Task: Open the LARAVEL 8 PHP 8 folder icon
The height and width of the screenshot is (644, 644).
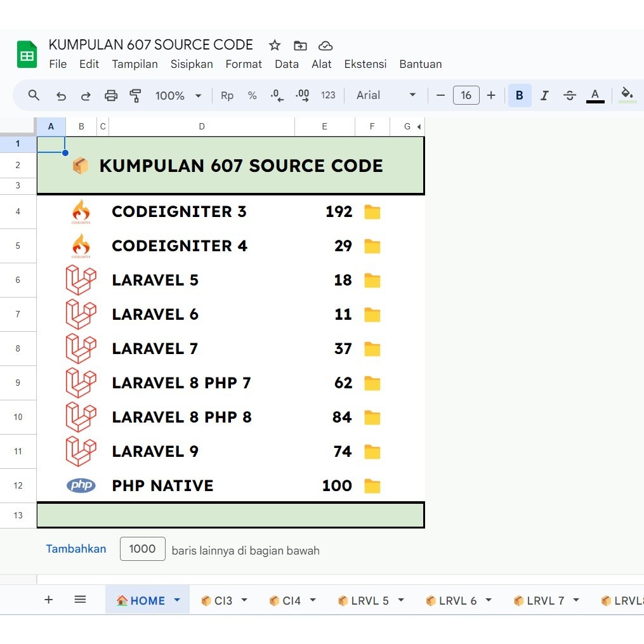Action: tap(372, 417)
